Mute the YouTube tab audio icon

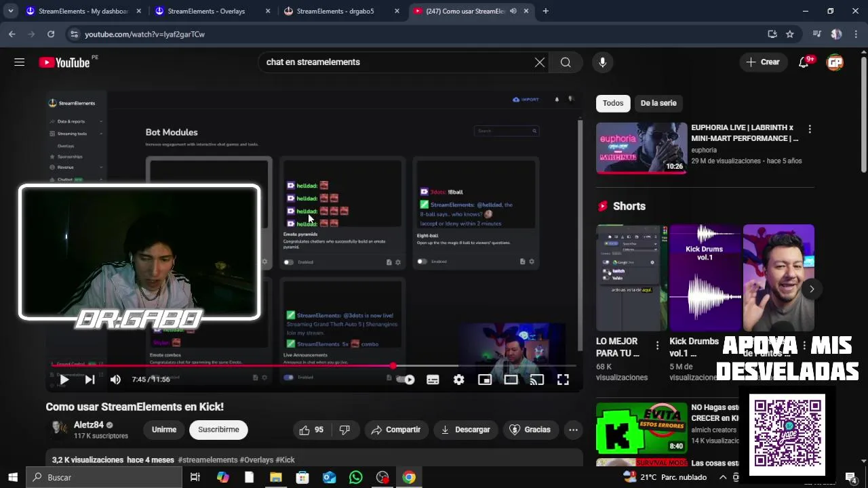pos(513,11)
